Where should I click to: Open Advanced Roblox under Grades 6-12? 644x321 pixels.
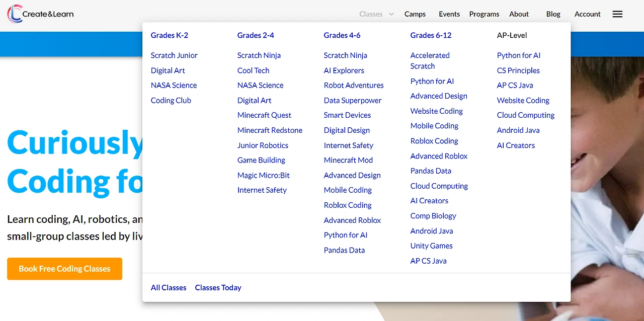click(x=439, y=156)
